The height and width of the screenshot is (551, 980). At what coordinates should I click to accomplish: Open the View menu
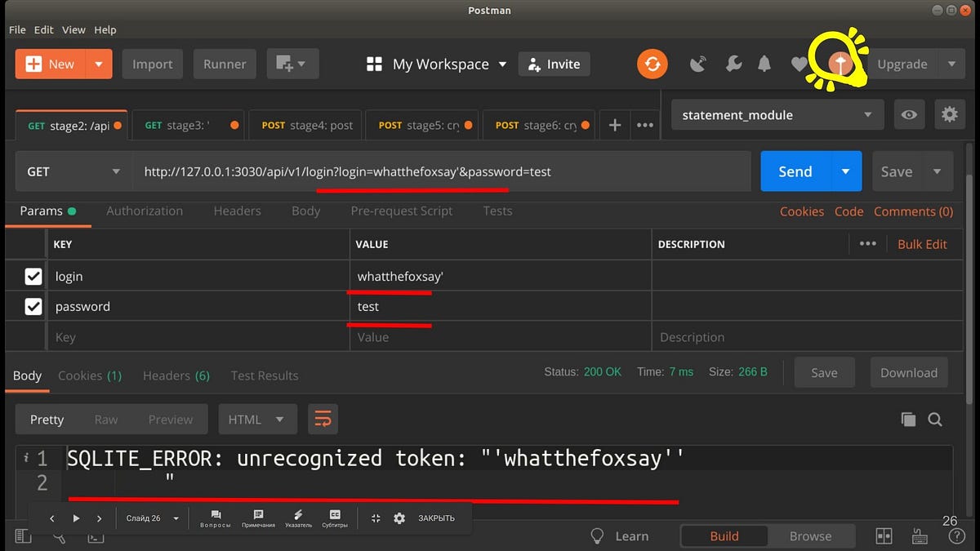(73, 29)
